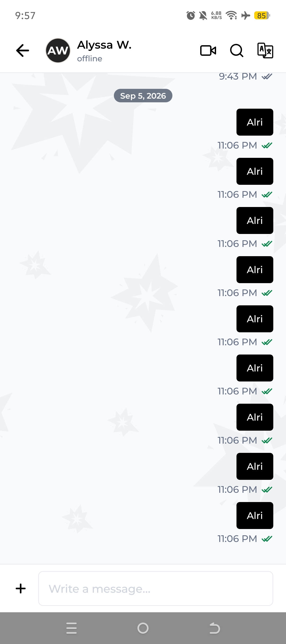286x644 pixels.
Task: Tap the offline status text
Action: 90,58
